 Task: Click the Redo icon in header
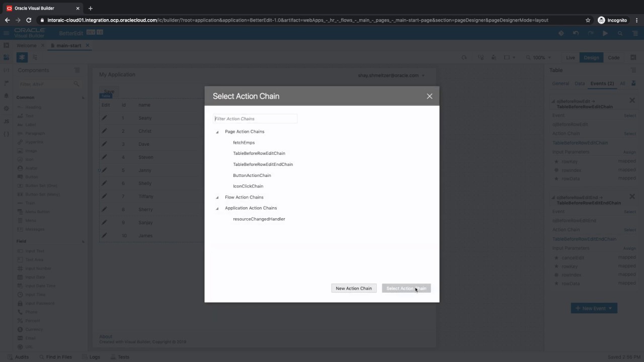591,33
